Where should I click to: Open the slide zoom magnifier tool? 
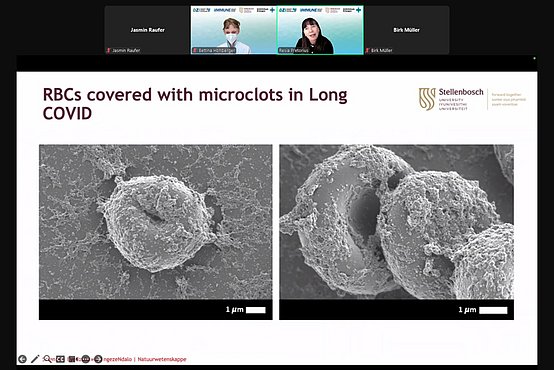tap(47, 359)
